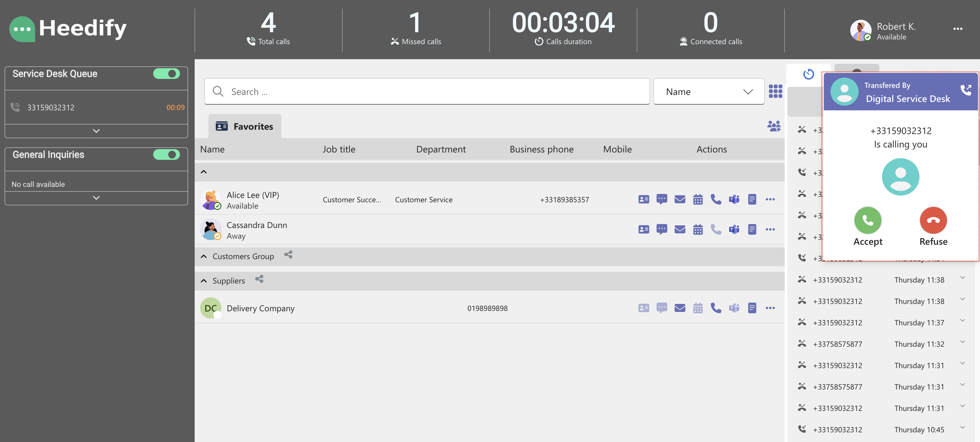Click Alice Lee business phone +33189385357
This screenshot has height=442, width=980.
(x=565, y=200)
